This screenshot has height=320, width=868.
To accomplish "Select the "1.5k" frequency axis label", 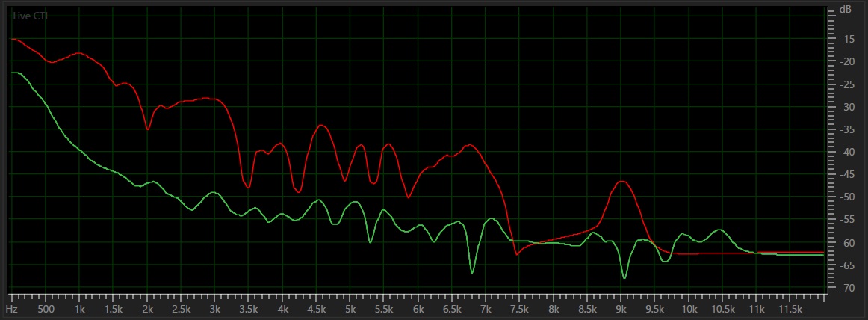I will (113, 309).
